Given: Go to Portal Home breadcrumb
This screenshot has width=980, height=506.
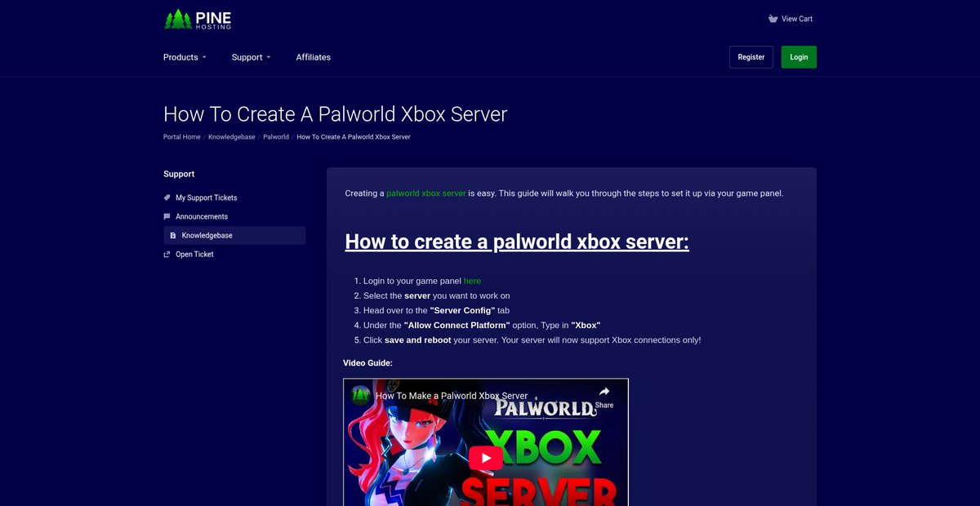Looking at the screenshot, I should click(182, 137).
